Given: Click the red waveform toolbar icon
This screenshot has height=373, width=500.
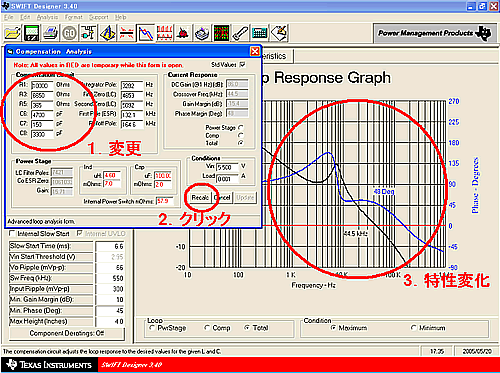Looking at the screenshot, I should click(165, 33).
